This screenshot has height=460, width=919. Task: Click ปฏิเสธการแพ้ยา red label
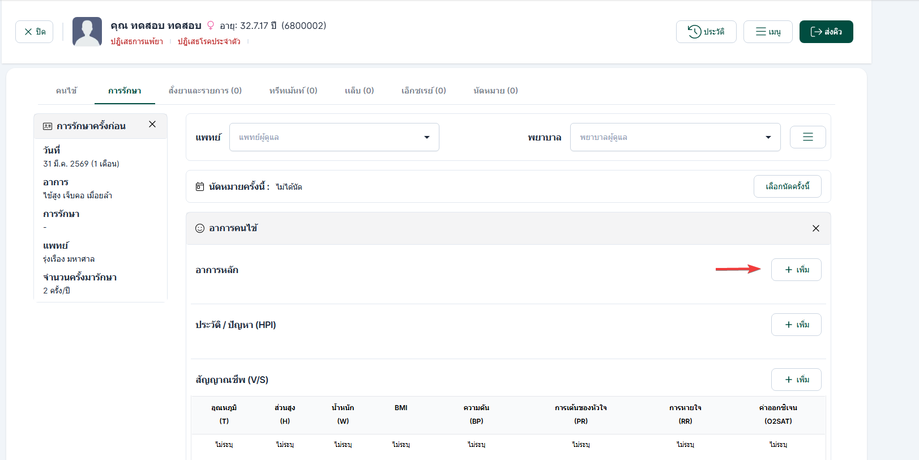point(137,42)
